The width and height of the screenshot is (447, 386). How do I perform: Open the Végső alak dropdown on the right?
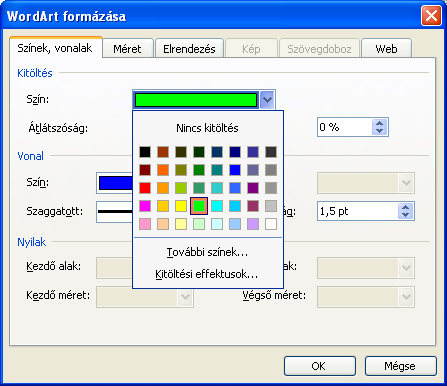366,268
